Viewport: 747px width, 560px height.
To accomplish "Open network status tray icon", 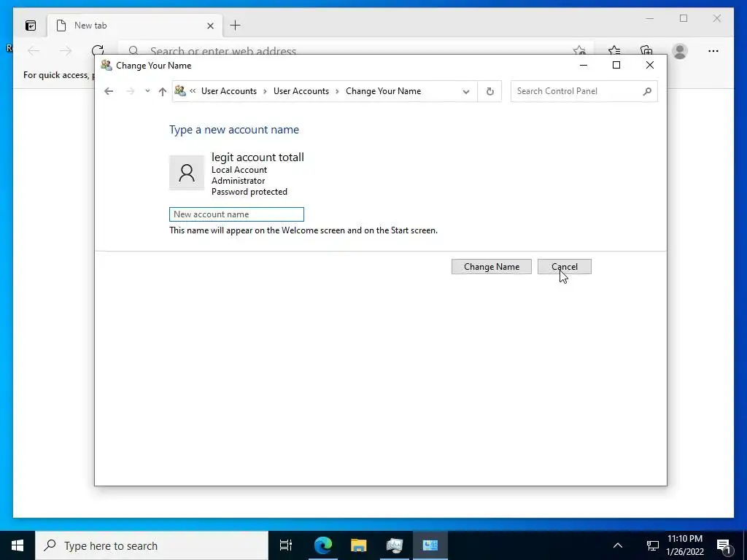I will (652, 545).
